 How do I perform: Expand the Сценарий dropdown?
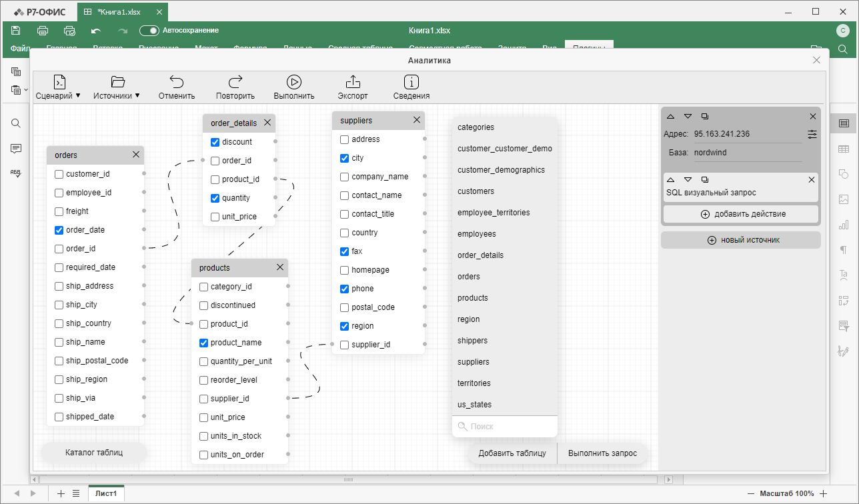click(59, 95)
